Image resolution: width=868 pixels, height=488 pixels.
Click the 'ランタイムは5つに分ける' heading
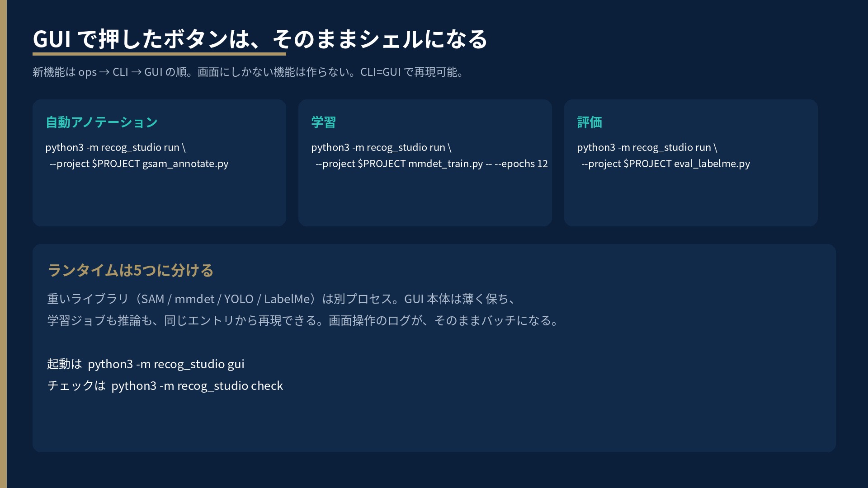click(x=130, y=270)
